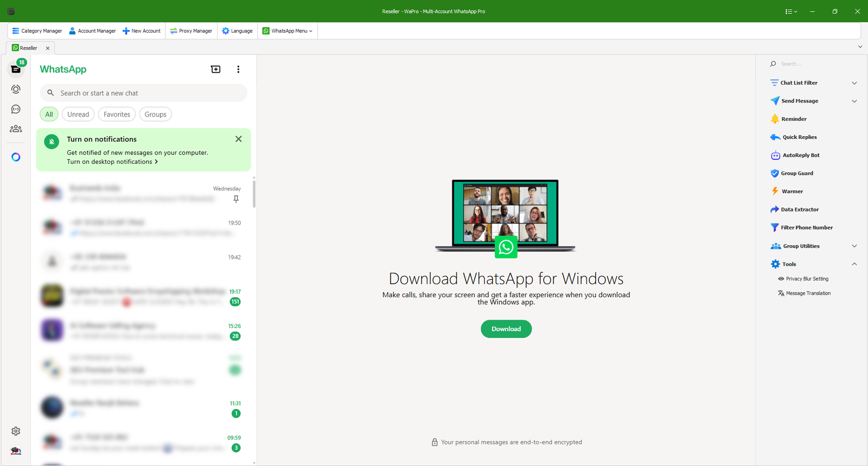
Task: Click Turn on desktop notifications link
Action: (112, 162)
